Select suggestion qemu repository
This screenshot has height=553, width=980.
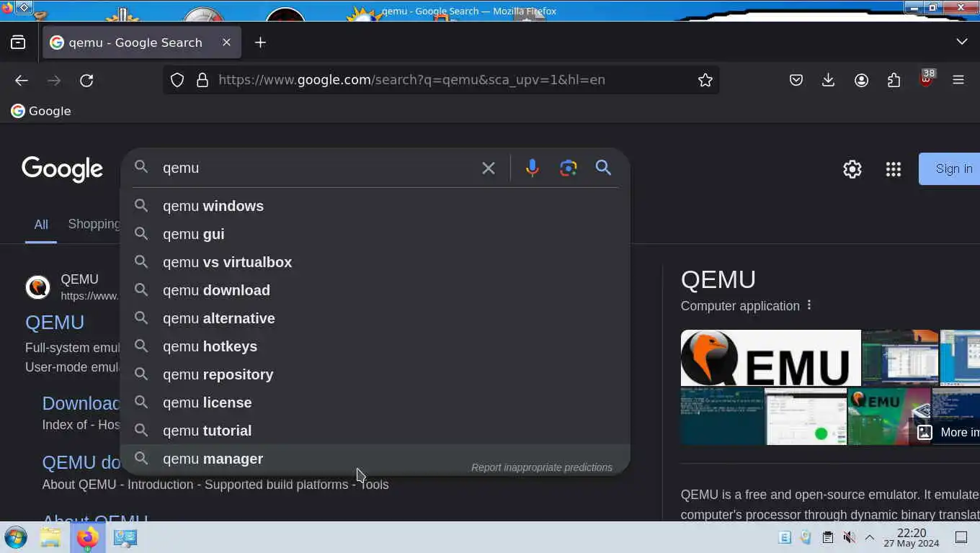pos(375,374)
